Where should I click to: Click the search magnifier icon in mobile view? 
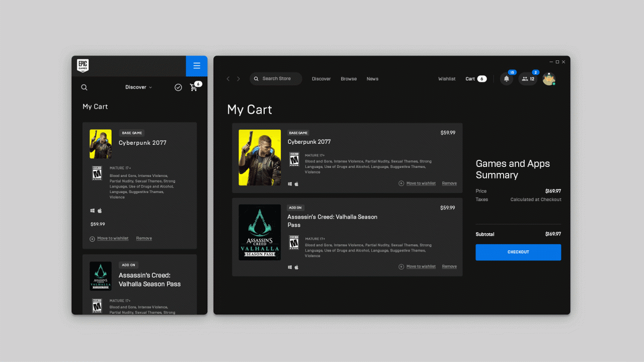[85, 87]
